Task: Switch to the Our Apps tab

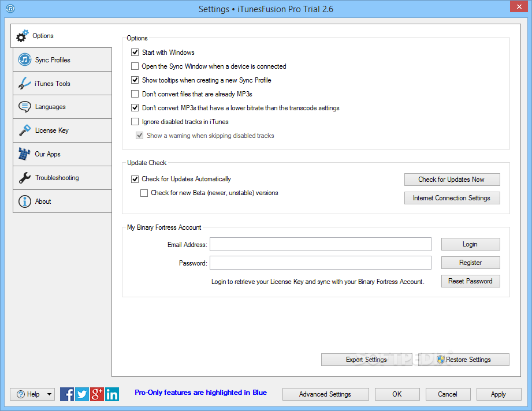Action: [x=62, y=154]
